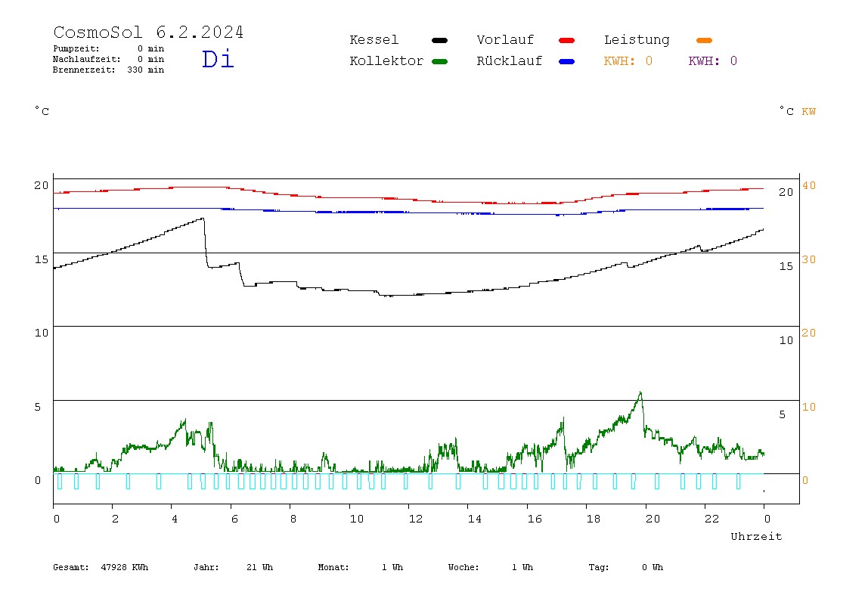The image size is (868, 614).
Task: Click the x-axis hour label "22"
Action: 712,519
